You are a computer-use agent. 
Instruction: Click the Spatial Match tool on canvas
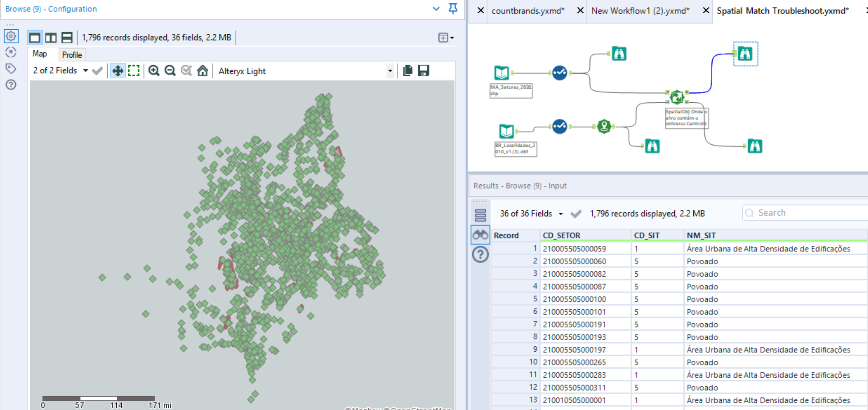(676, 97)
